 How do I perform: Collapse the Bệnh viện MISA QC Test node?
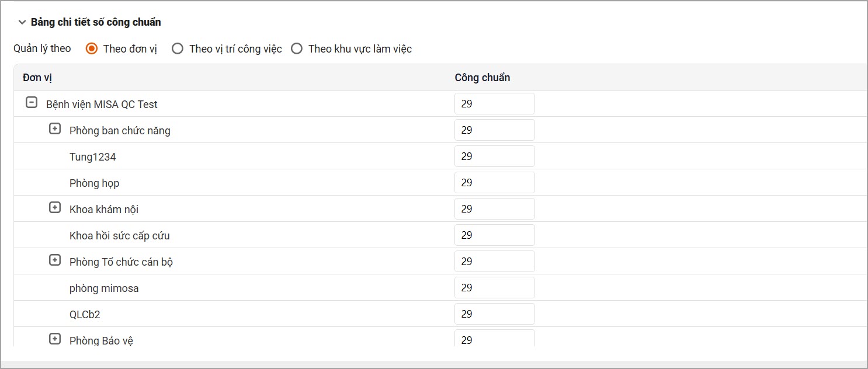(x=32, y=103)
